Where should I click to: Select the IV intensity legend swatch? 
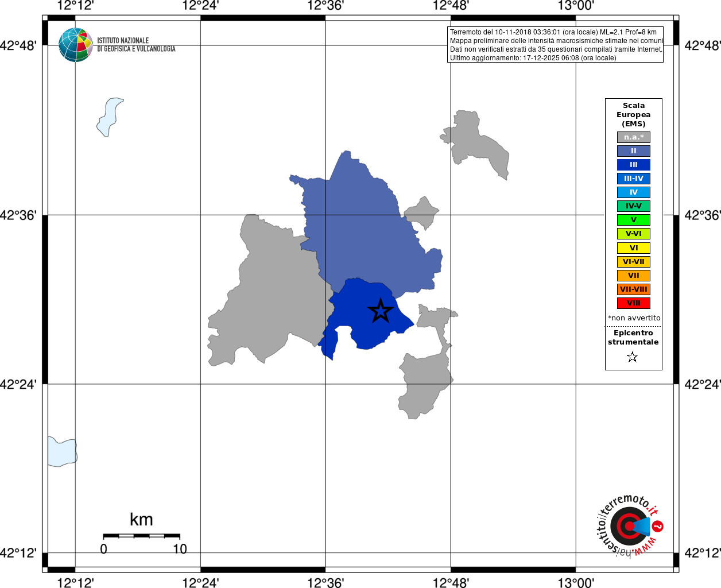tap(634, 192)
